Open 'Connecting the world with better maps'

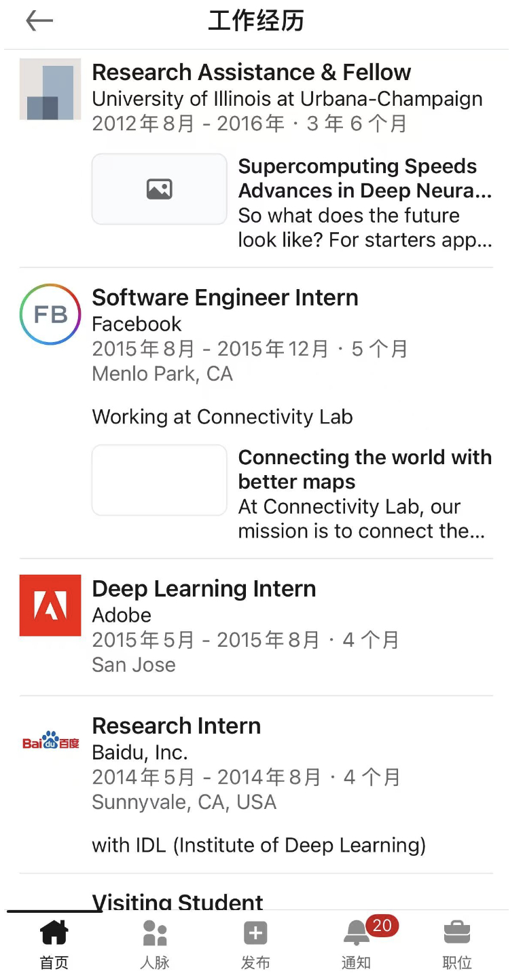pyautogui.click(x=365, y=469)
